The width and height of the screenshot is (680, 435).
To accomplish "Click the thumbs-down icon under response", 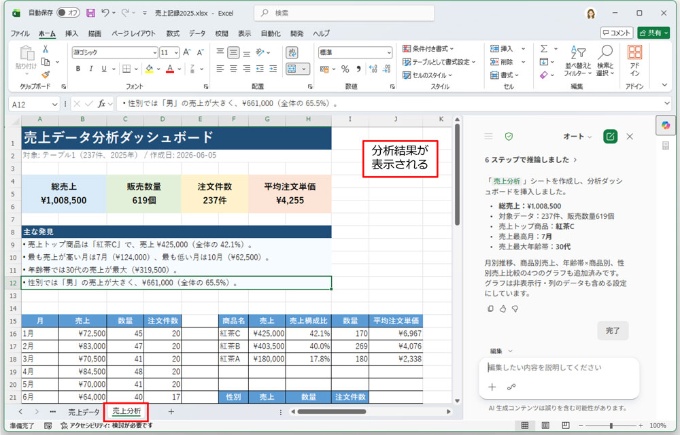I will 515,309.
